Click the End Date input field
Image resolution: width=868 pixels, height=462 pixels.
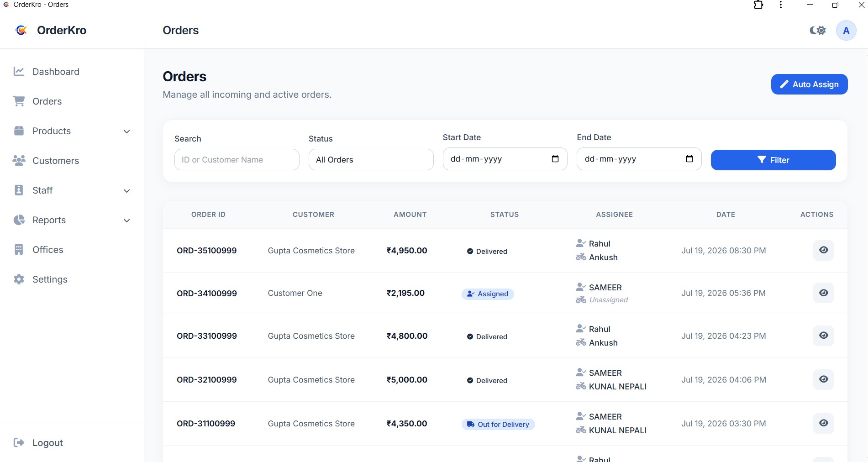639,159
